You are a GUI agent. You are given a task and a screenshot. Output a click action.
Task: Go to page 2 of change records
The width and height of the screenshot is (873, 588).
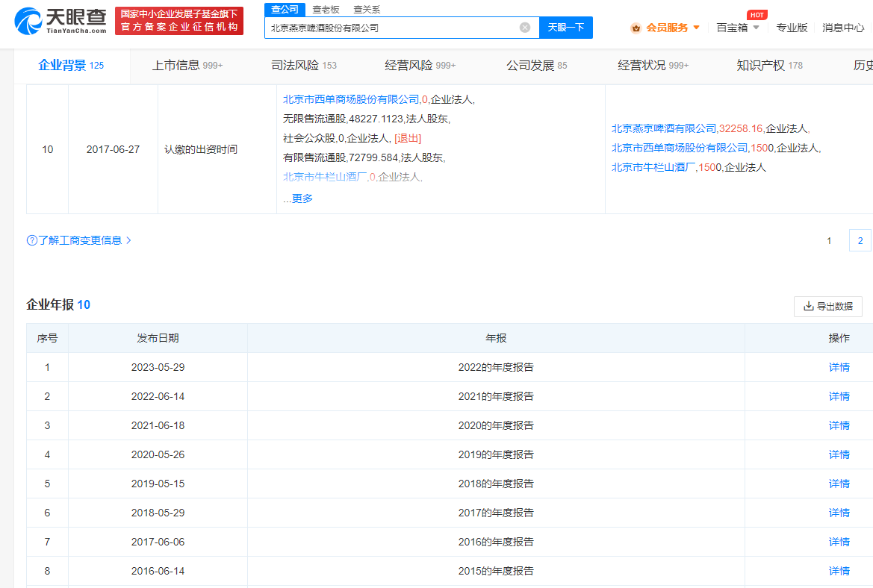(860, 240)
